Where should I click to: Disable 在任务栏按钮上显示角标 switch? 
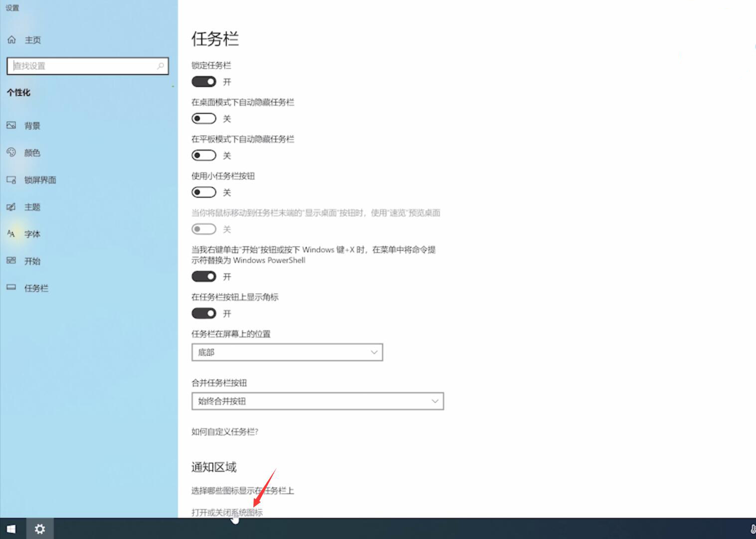tap(204, 313)
